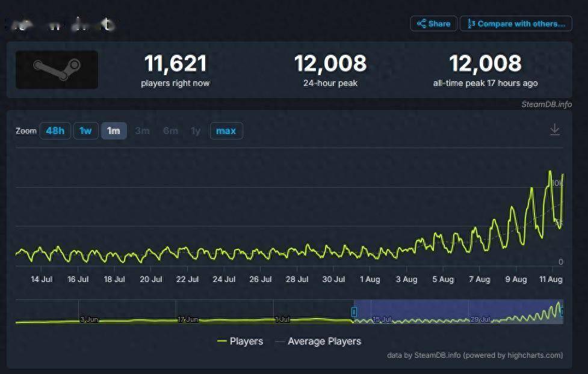Image resolution: width=588 pixels, height=374 pixels.
Task: Click left navigator range handle
Action: (x=354, y=312)
